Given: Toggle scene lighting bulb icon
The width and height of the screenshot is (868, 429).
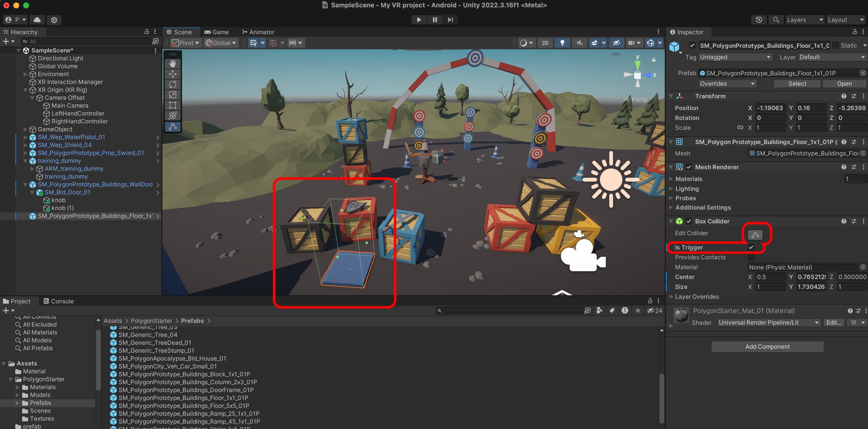Looking at the screenshot, I should (562, 43).
